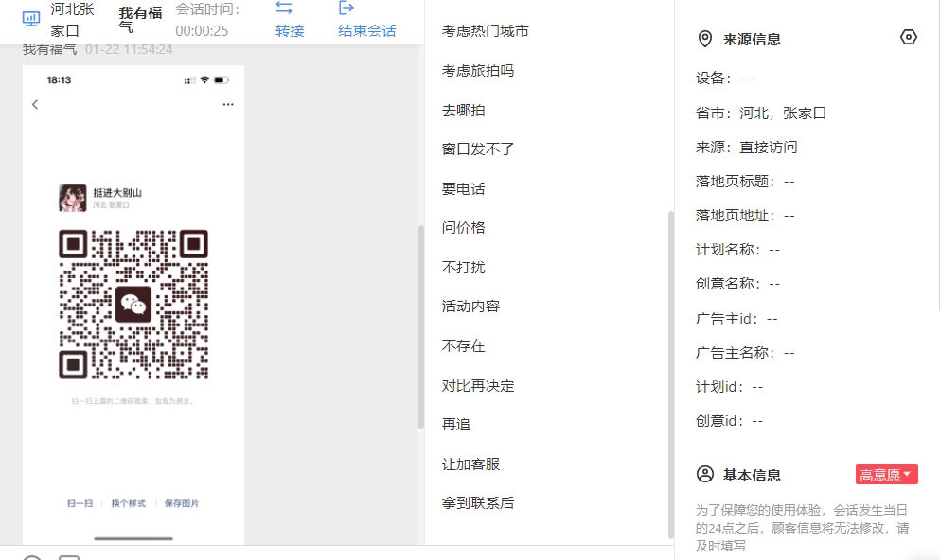This screenshot has width=940, height=560.
Task: Select quick reply 去哪拍
Action: (x=464, y=111)
